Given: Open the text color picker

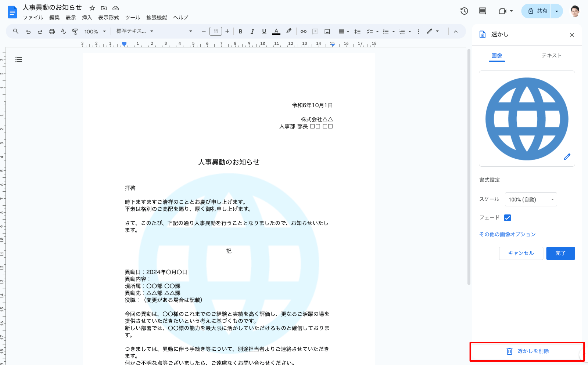Looking at the screenshot, I should (276, 32).
